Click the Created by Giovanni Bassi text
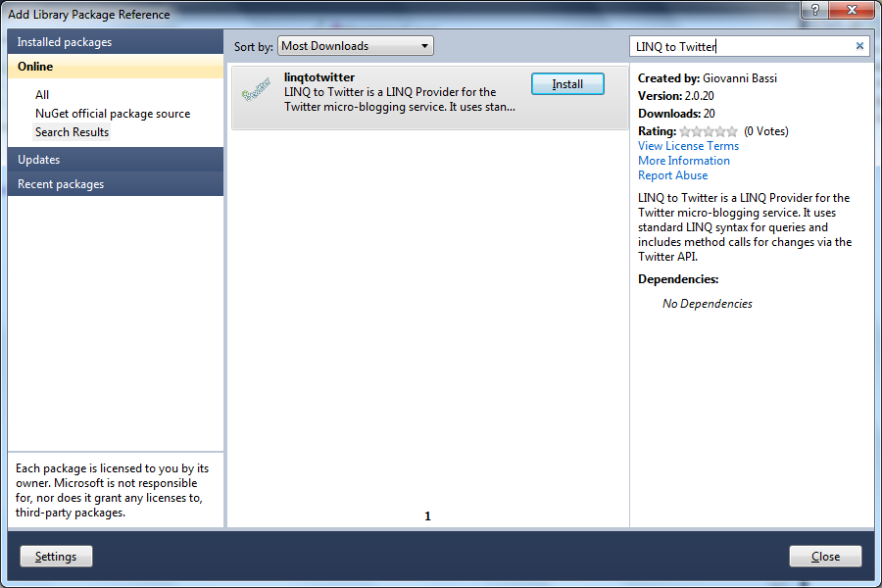Image resolution: width=882 pixels, height=588 pixels. [707, 78]
